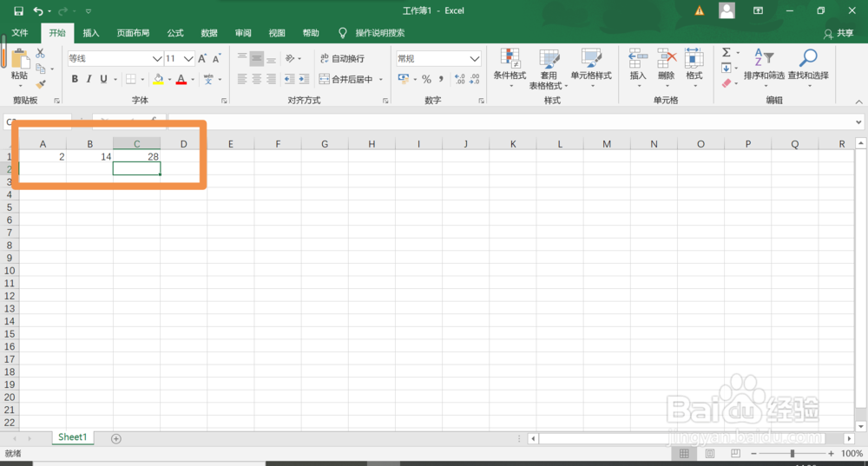The image size is (868, 466).
Task: Click the Paste clipboard icon
Action: pyautogui.click(x=20, y=59)
